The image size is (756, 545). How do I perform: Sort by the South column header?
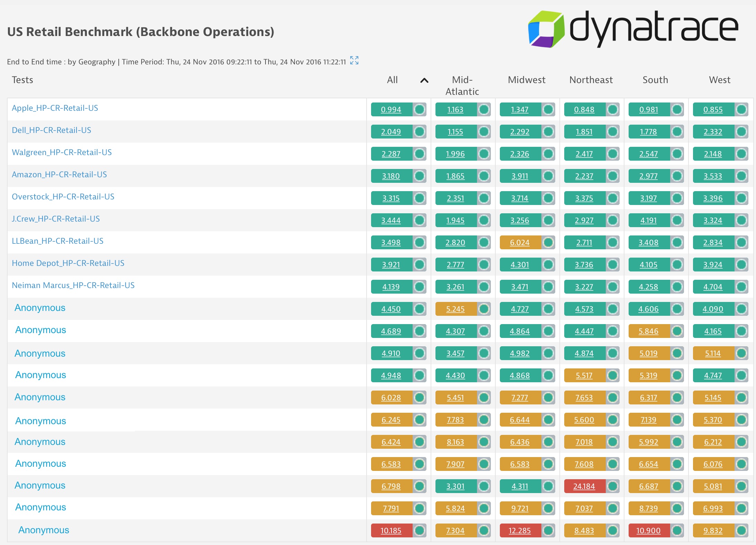[655, 80]
